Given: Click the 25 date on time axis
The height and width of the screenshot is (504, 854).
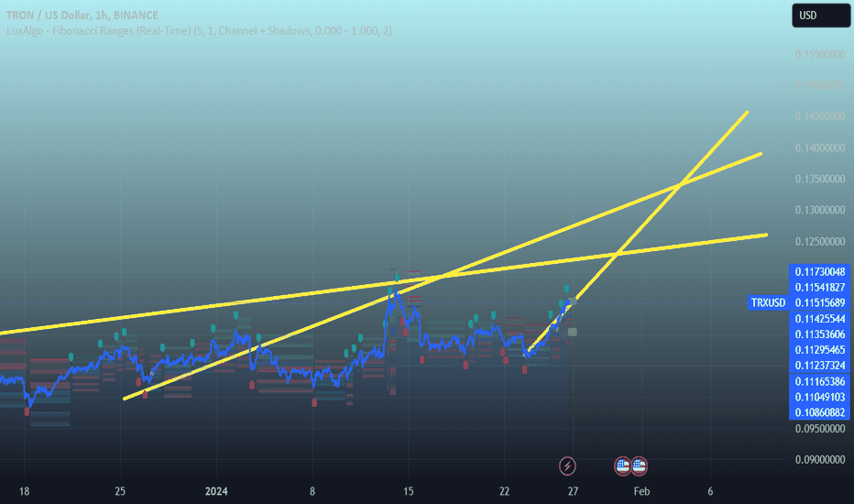Looking at the screenshot, I should (120, 491).
